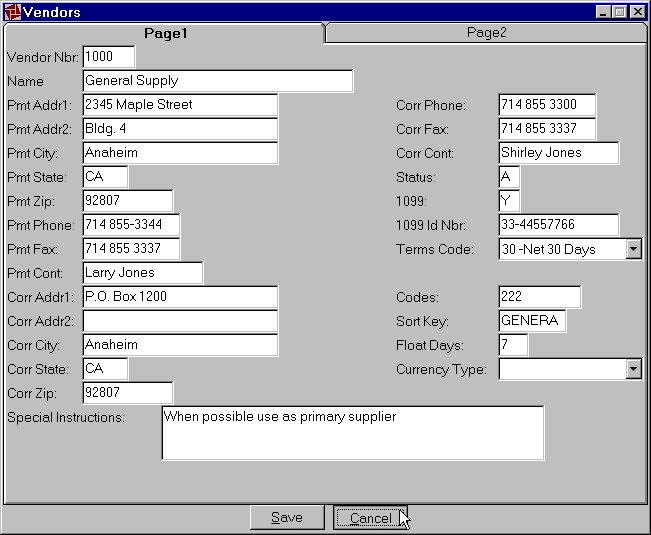Viewport: 651px width, 535px height.
Task: Click the Pmt Phone field
Action: (131, 225)
